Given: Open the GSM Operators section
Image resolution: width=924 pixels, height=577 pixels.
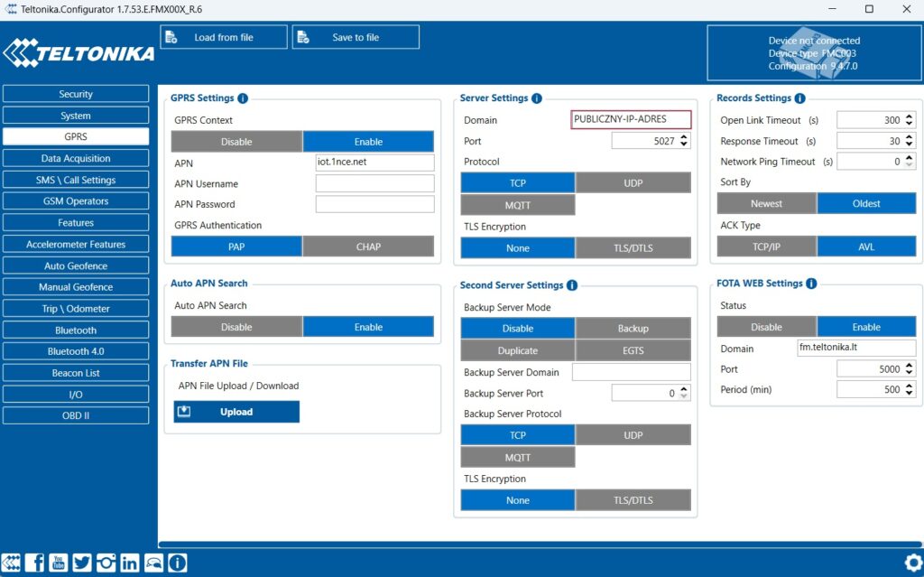Looking at the screenshot, I should (x=76, y=201).
